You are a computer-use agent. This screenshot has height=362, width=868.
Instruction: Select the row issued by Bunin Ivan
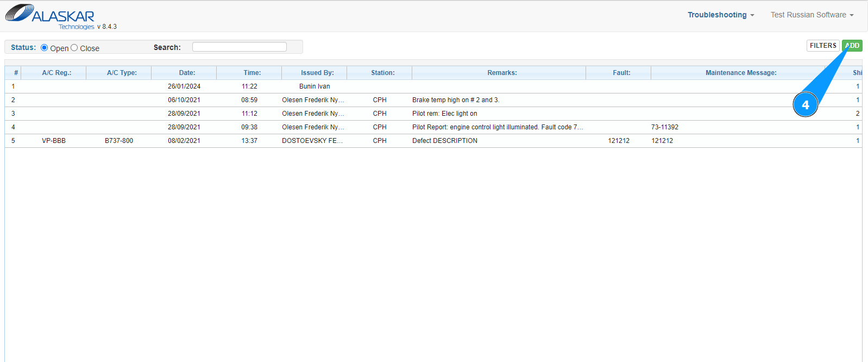(433, 86)
